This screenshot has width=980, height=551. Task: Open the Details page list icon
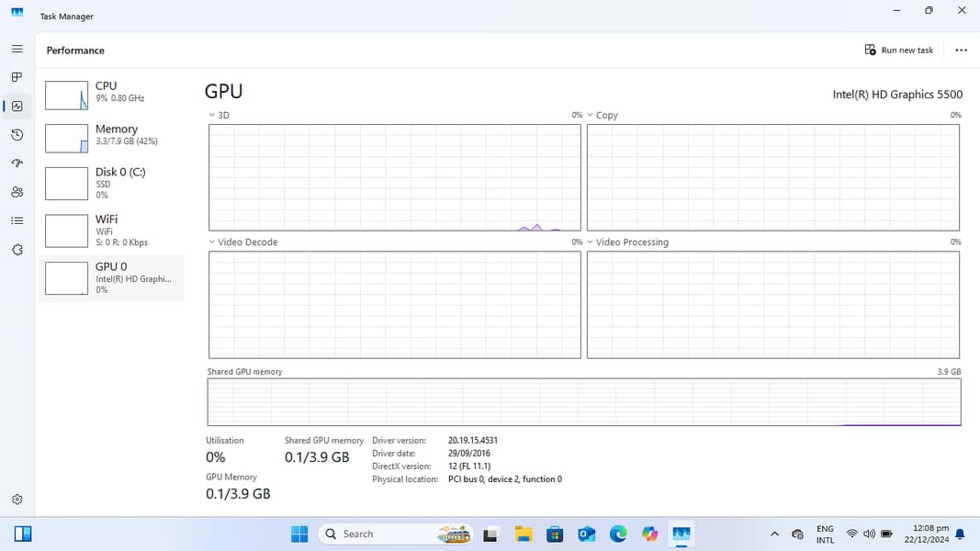(x=17, y=220)
